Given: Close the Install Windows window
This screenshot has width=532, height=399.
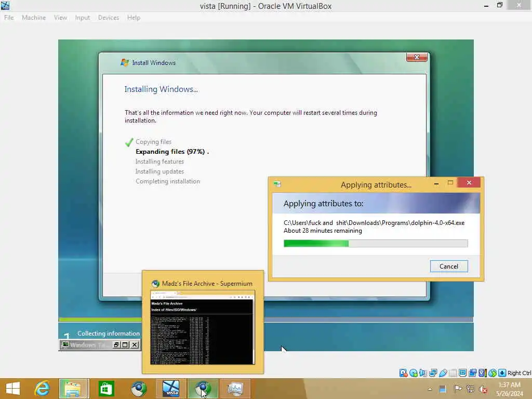Looking at the screenshot, I should pos(417,57).
